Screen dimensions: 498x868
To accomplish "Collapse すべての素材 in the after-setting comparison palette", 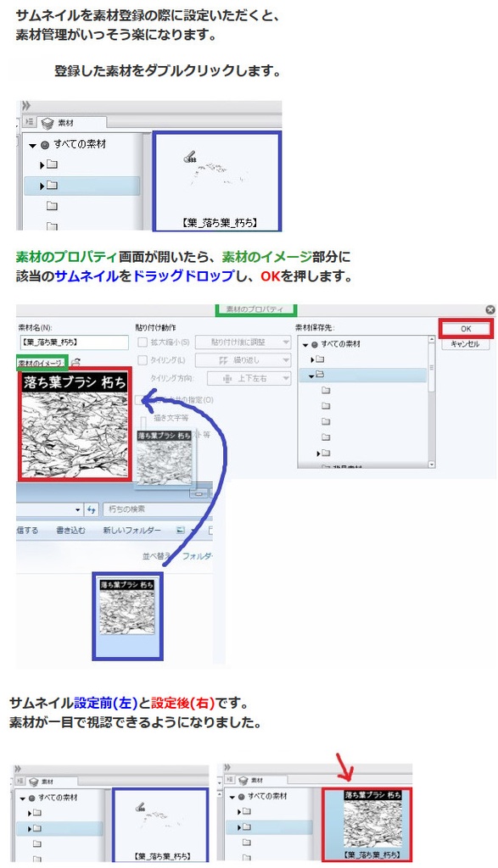I will 232,797.
